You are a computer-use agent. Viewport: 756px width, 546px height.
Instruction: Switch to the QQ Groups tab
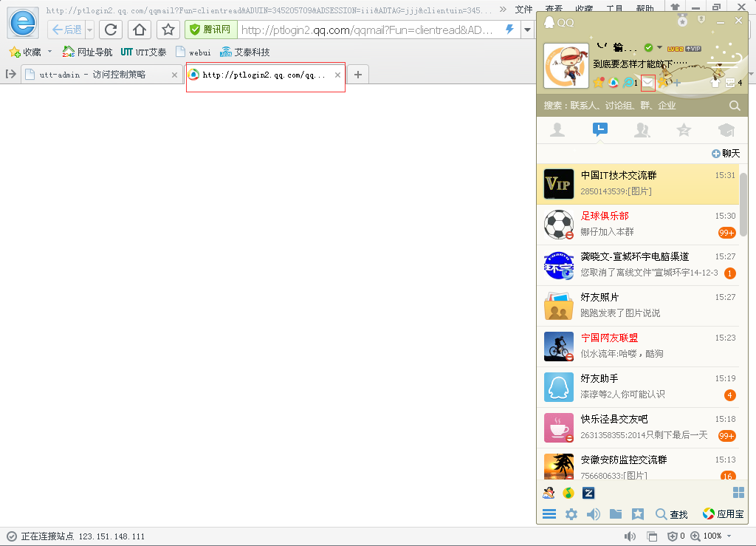tap(642, 130)
